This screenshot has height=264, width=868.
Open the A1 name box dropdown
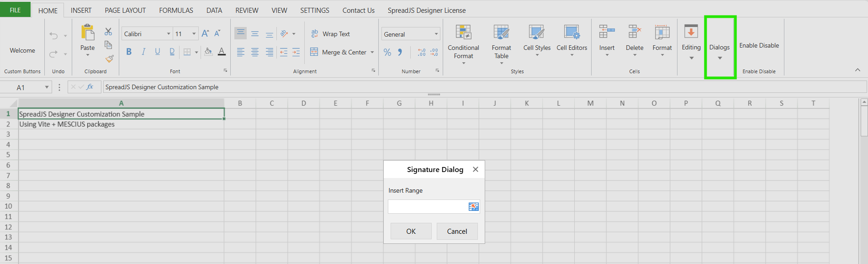(x=47, y=87)
